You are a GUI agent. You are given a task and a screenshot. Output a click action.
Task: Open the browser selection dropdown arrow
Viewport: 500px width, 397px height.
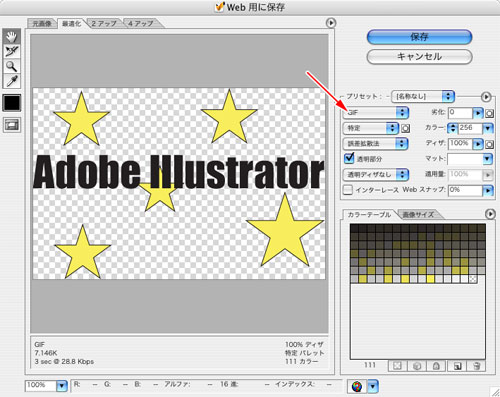click(373, 387)
